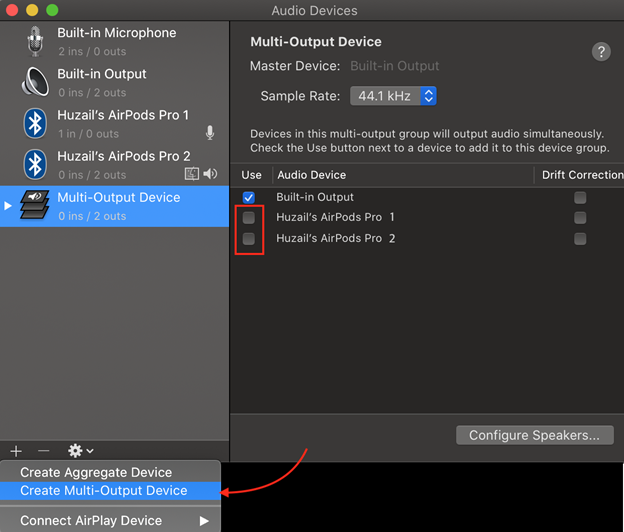Screen dimensions: 624x532
Task: Click Built-in Output row in device table
Action: pyautogui.click(x=427, y=197)
